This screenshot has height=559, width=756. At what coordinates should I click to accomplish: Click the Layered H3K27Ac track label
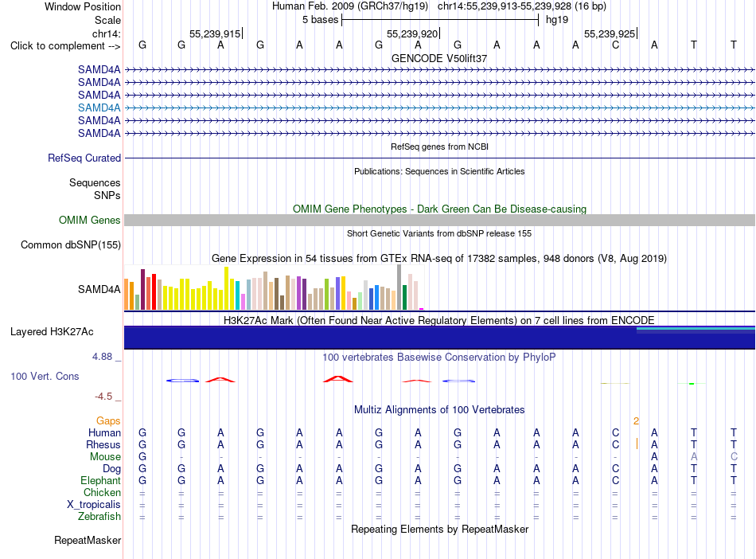(52, 332)
